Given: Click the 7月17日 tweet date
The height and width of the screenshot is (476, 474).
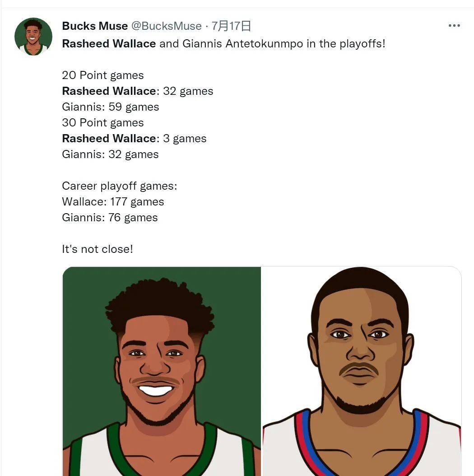Looking at the screenshot, I should pos(231,26).
